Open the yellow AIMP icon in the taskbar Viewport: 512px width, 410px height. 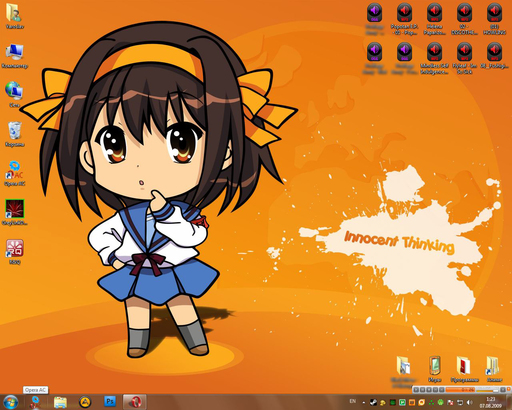pos(85,402)
